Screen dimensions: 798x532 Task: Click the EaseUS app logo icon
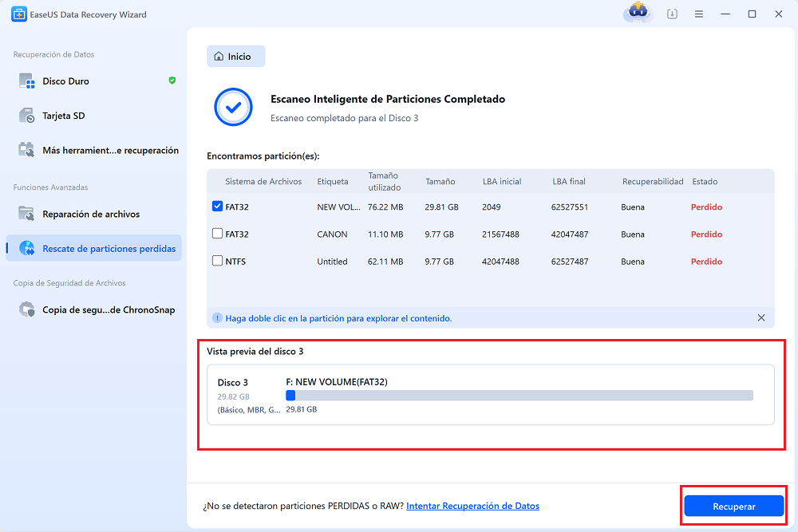[19, 14]
